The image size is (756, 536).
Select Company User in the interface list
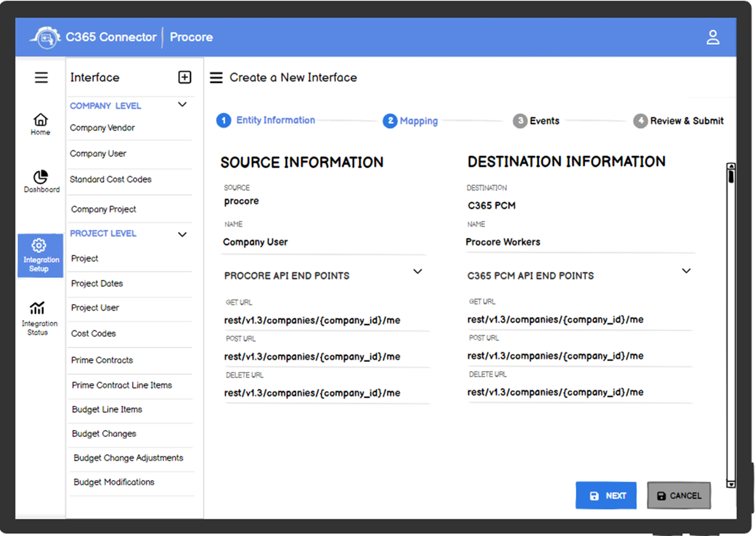point(98,154)
